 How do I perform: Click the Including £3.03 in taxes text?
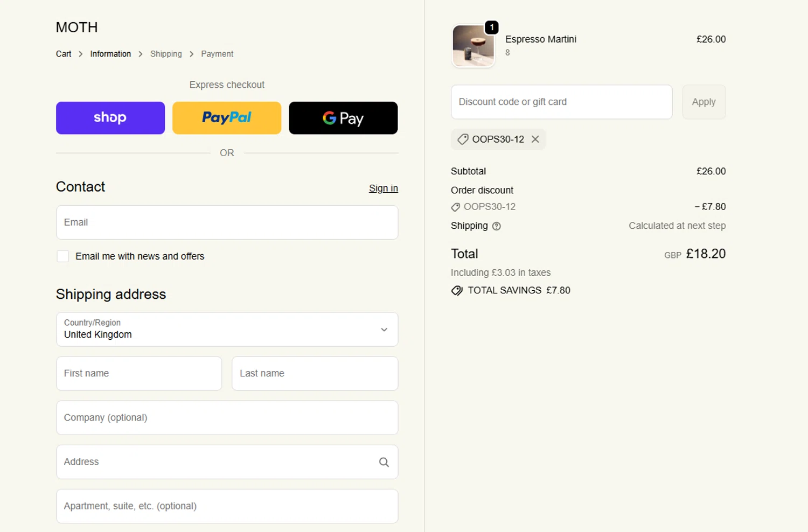point(501,272)
